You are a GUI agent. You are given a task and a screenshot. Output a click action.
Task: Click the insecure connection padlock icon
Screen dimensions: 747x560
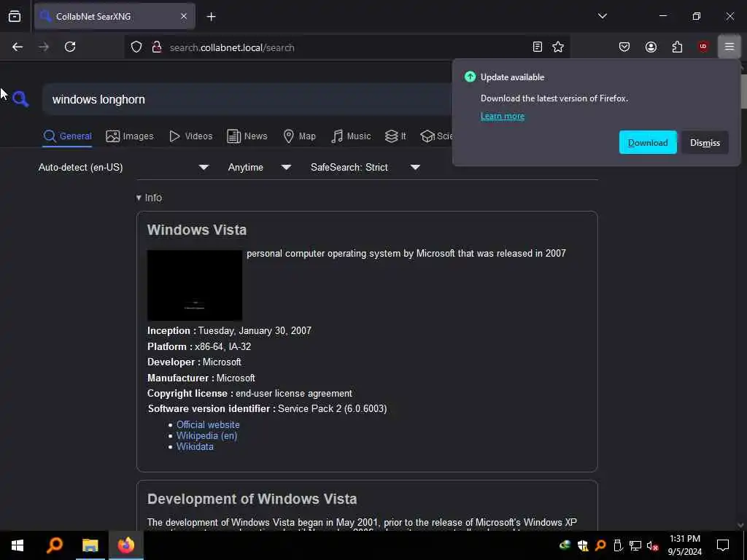pyautogui.click(x=156, y=47)
